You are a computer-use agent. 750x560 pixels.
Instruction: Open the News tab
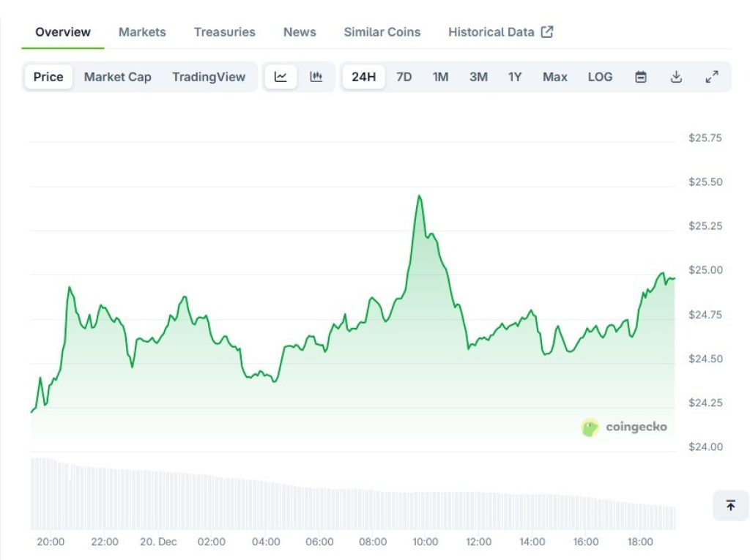point(300,32)
